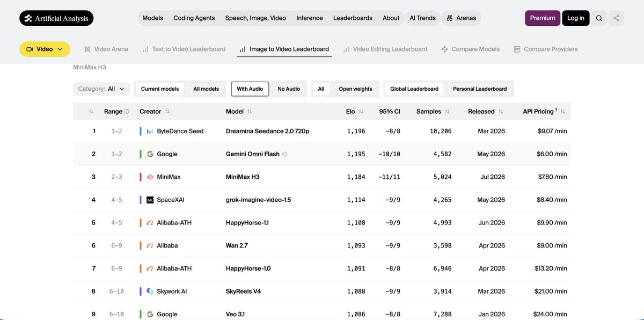
Task: Click the Skywork AI creator logo
Action: coord(150,292)
